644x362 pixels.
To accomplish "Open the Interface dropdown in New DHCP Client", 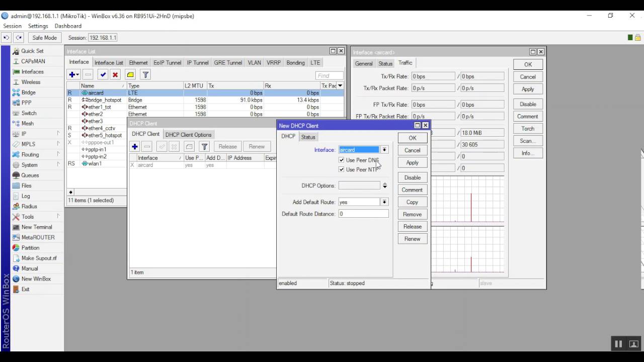I will (x=384, y=150).
